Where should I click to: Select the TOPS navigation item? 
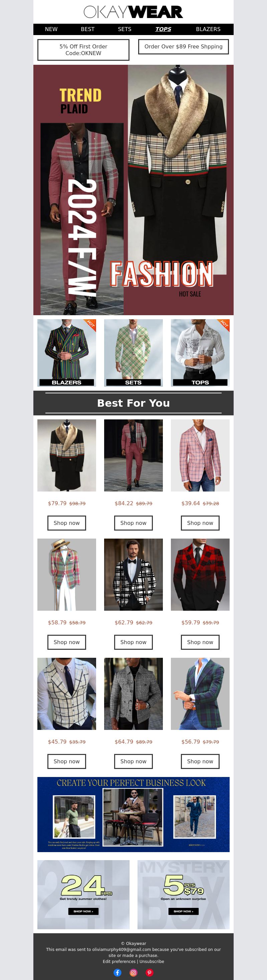tap(163, 29)
